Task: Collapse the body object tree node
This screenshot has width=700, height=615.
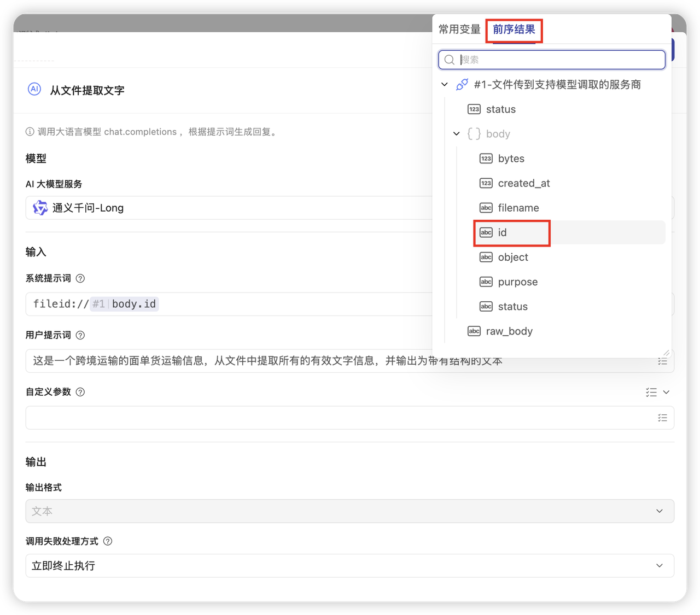Action: [457, 134]
